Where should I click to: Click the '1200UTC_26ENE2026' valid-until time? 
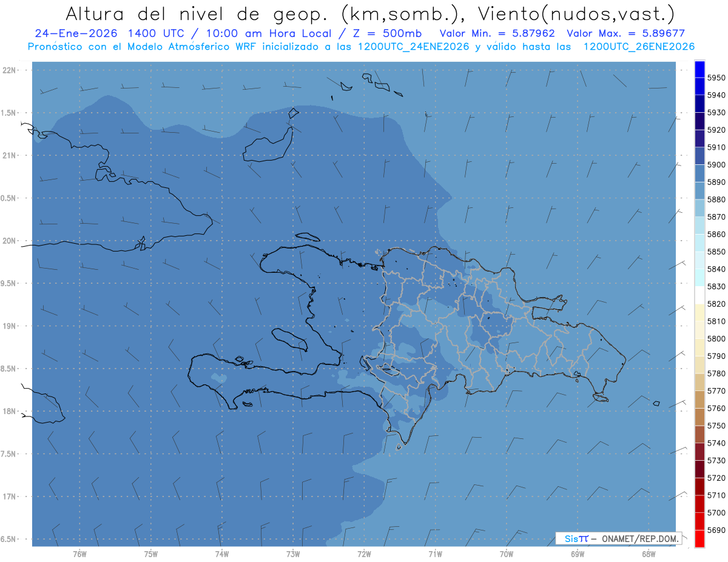(639, 47)
